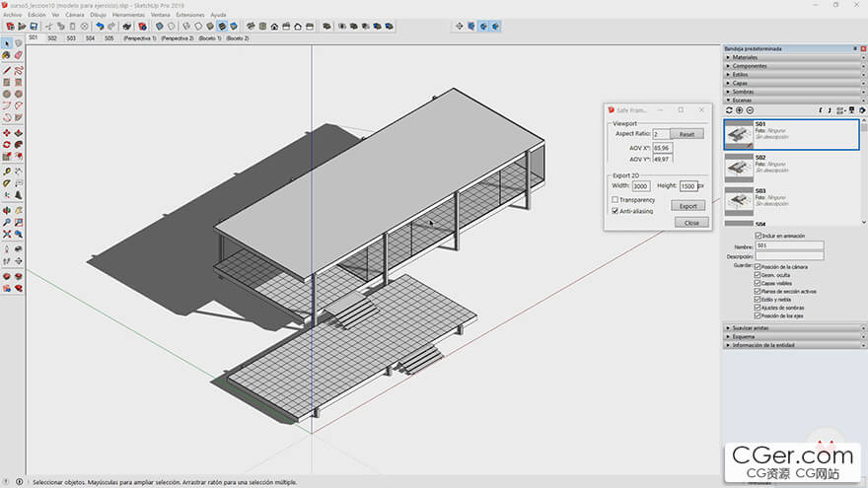Expand the Materiales panel
Screen dimensions: 868x488
tap(794, 57)
